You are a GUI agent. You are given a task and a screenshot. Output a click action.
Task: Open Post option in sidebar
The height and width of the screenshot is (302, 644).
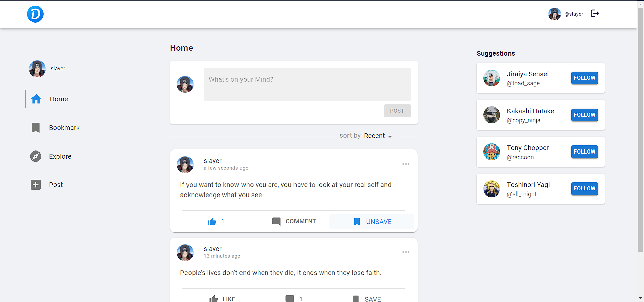point(56,185)
